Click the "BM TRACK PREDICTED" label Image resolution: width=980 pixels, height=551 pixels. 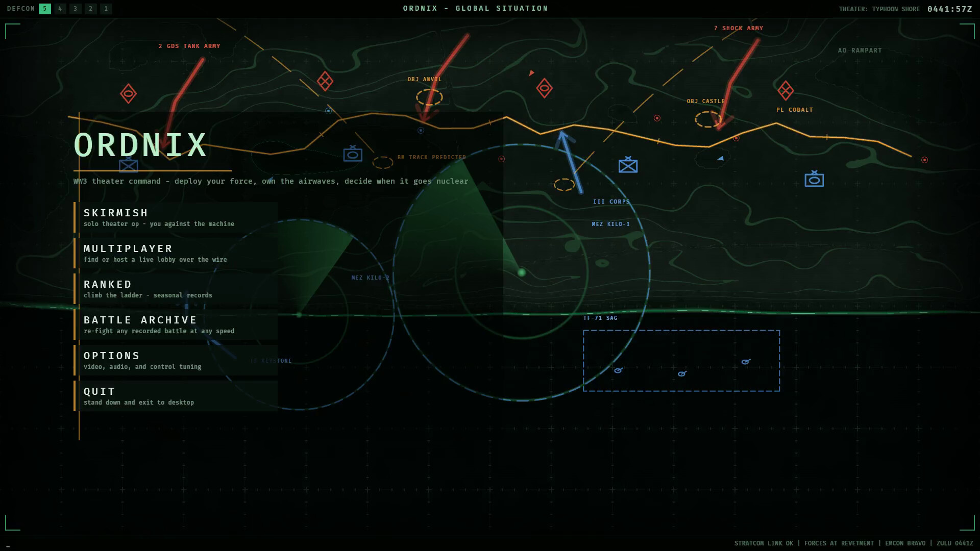pyautogui.click(x=432, y=157)
